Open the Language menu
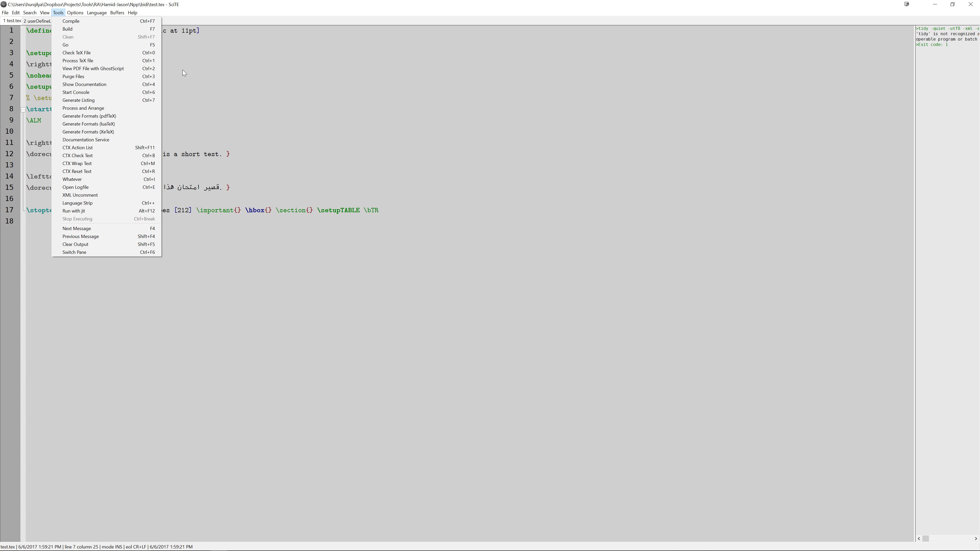Screen dimensions: 980x551 (97, 12)
